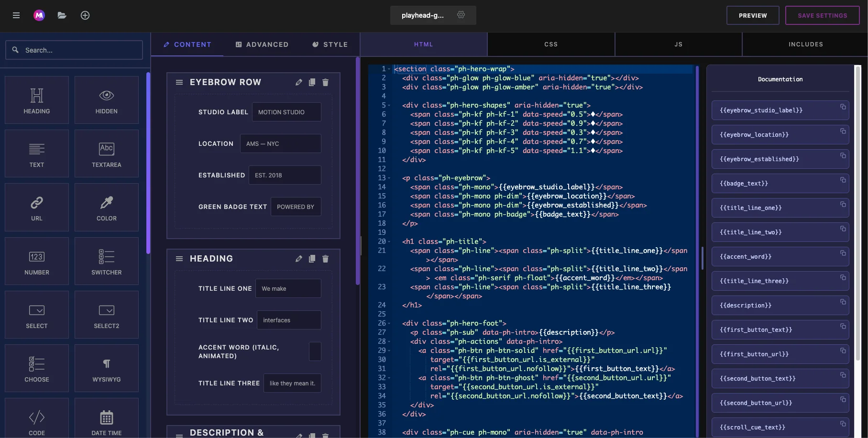Click the add new plus circle icon
Image resolution: width=868 pixels, height=438 pixels.
[x=85, y=15]
